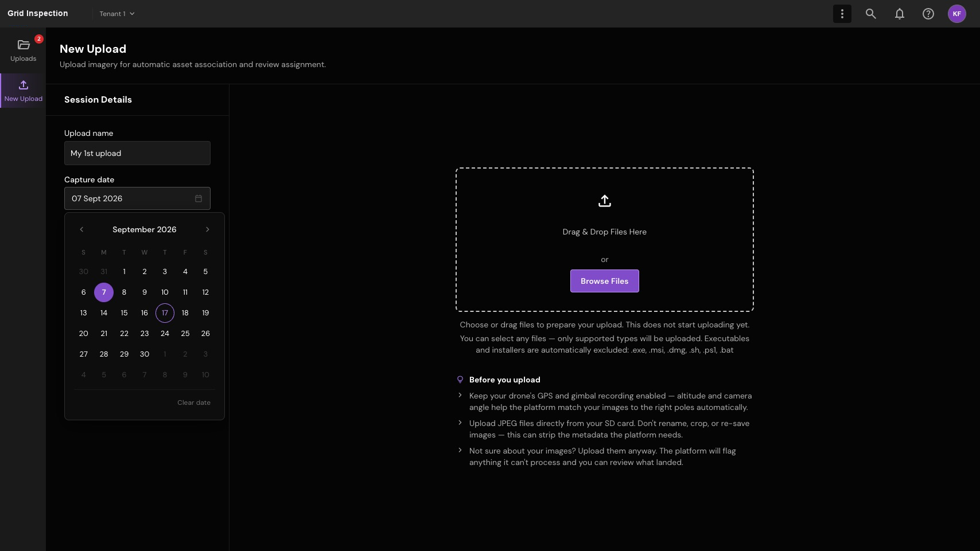Expand the Upload JPEG files tip
Image resolution: width=980 pixels, height=551 pixels.
(460, 423)
